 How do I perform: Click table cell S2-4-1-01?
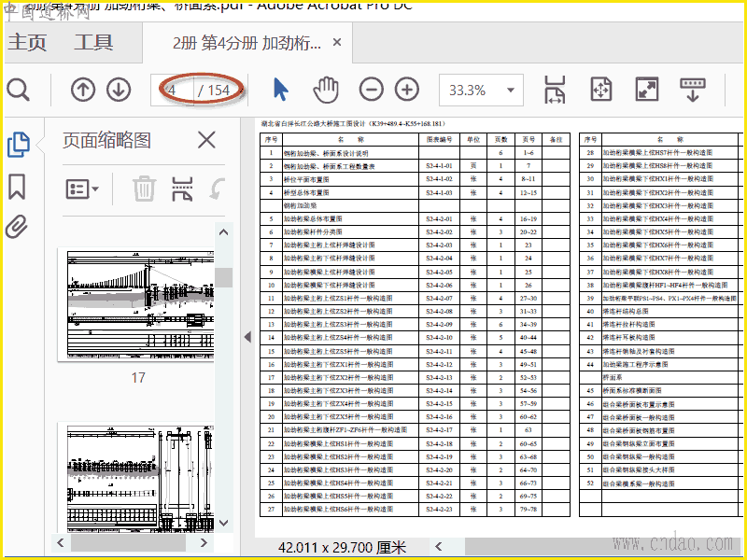439,166
